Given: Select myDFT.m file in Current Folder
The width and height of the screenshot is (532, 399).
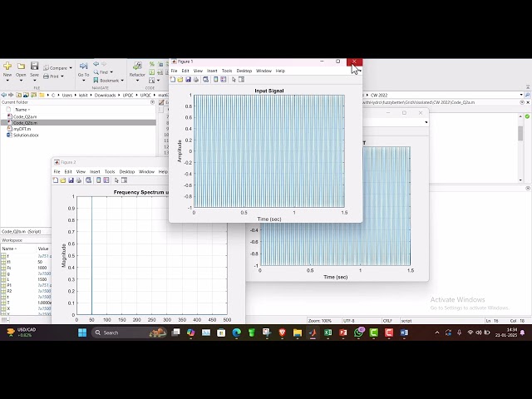Looking at the screenshot, I should [x=22, y=129].
